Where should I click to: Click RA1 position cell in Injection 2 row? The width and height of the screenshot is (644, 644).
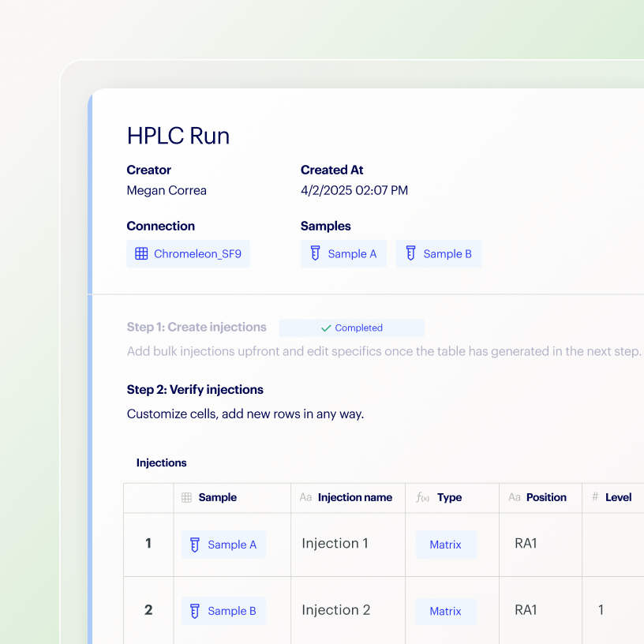click(541, 610)
